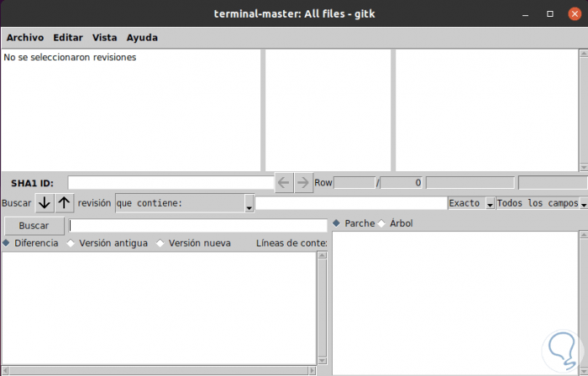Click the revision search text field
This screenshot has width=588, height=376.
[x=351, y=203]
